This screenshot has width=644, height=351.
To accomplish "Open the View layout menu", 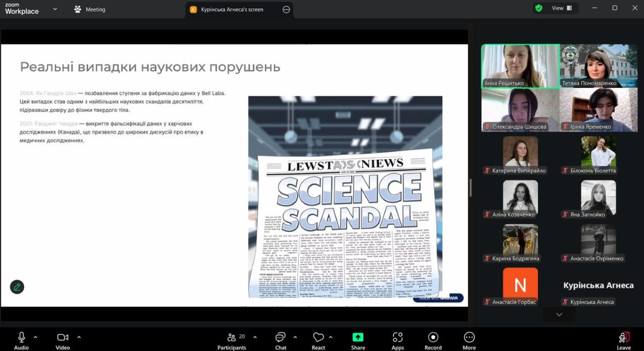I will pos(562,8).
